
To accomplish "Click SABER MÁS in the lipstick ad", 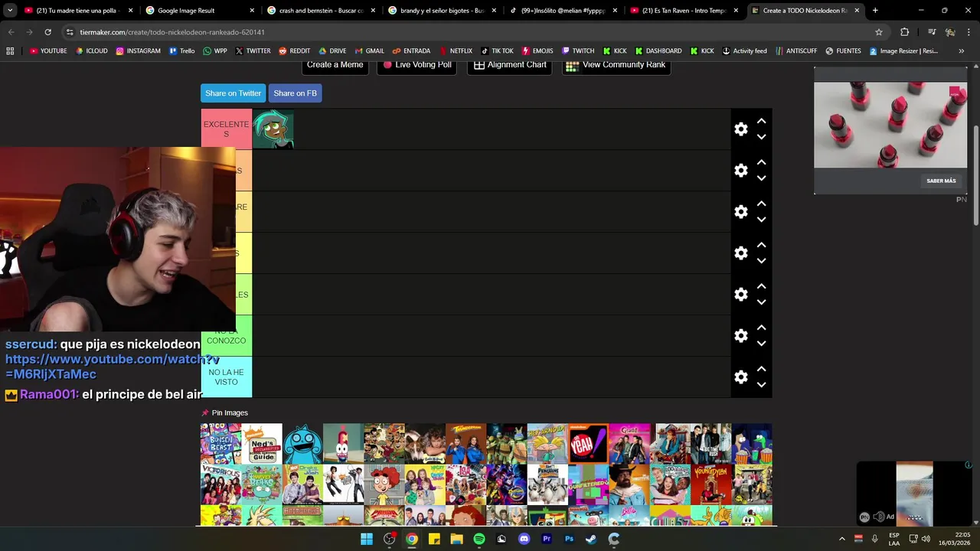I will click(x=941, y=181).
